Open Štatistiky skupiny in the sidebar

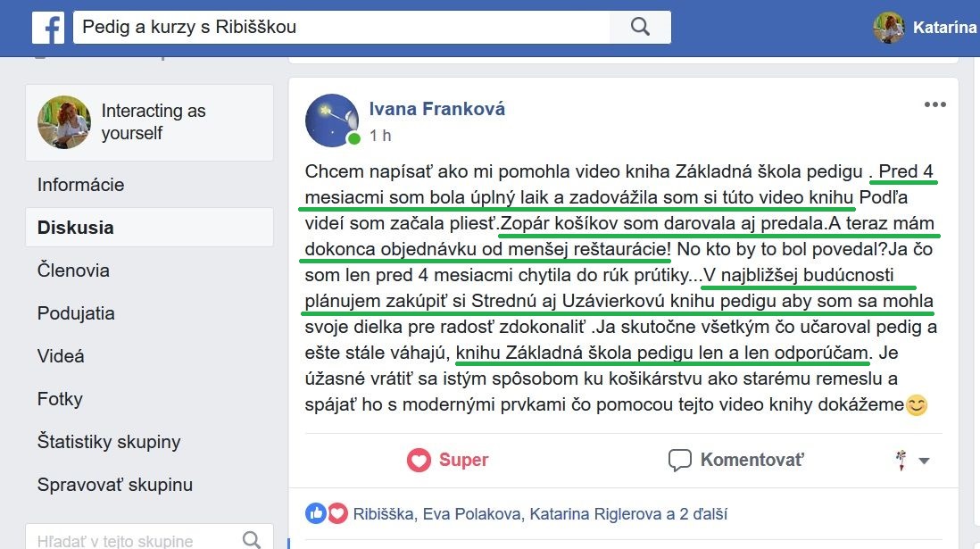click(x=109, y=442)
